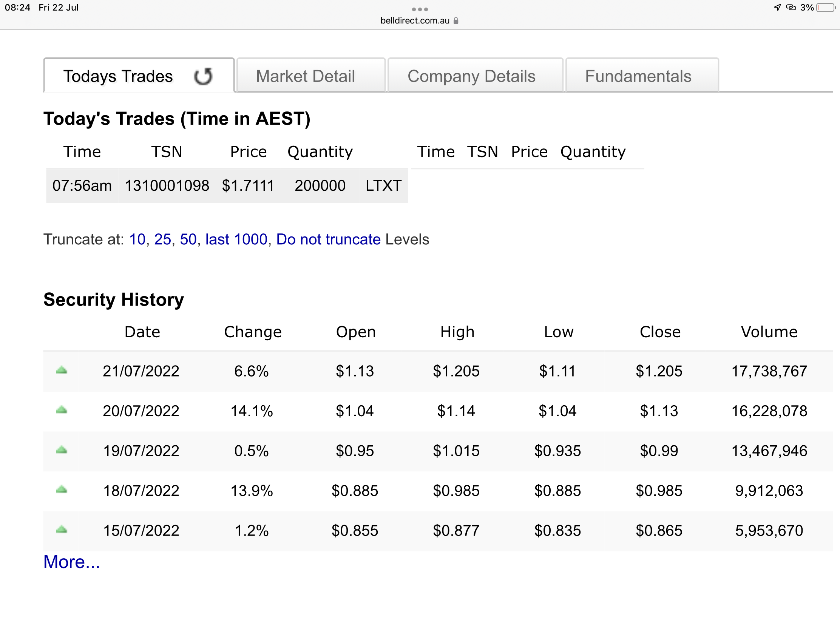
Task: Click green up arrow for 19/07/2022
Action: pyautogui.click(x=62, y=450)
